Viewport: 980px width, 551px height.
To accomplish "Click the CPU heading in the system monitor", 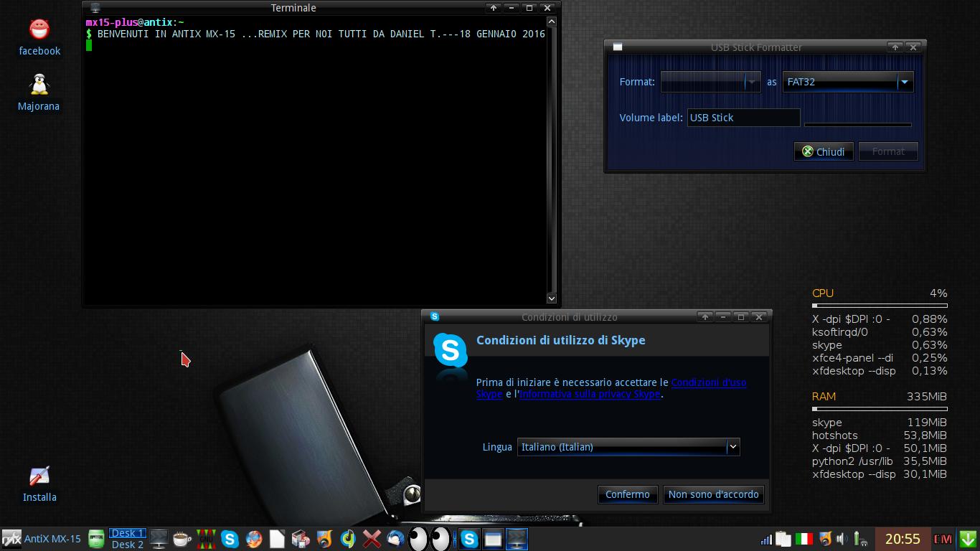I will tap(823, 293).
